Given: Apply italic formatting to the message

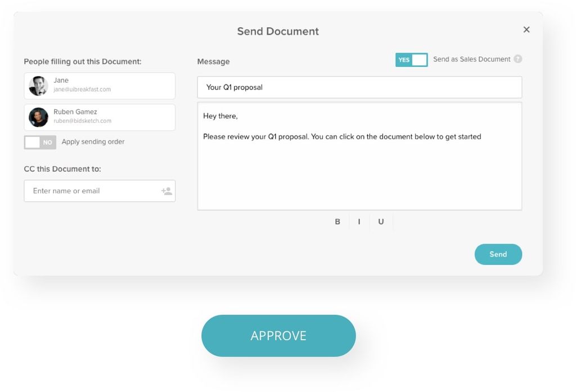Looking at the screenshot, I should [359, 221].
